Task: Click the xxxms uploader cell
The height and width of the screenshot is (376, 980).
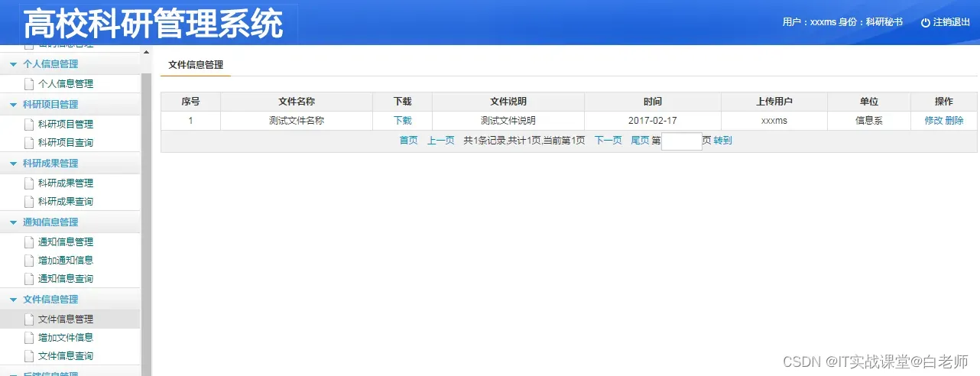Action: point(774,121)
